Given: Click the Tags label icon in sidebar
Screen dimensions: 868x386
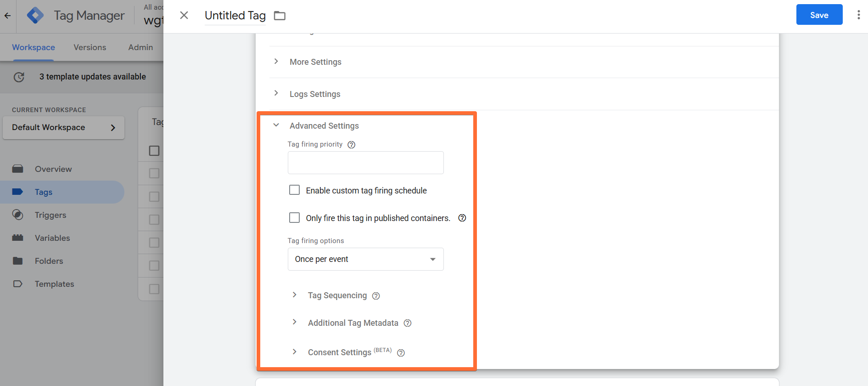Looking at the screenshot, I should 17,192.
